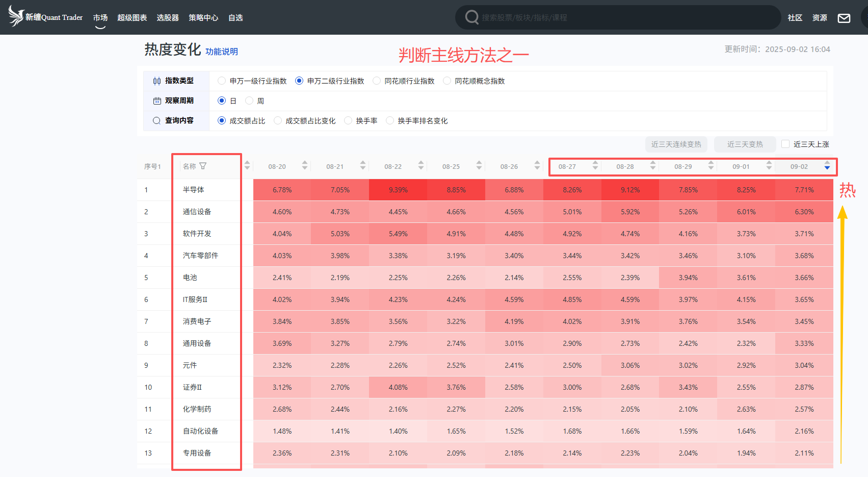868x477 pixels.
Task: Sort by the 09-02 column arrows
Action: tap(827, 166)
